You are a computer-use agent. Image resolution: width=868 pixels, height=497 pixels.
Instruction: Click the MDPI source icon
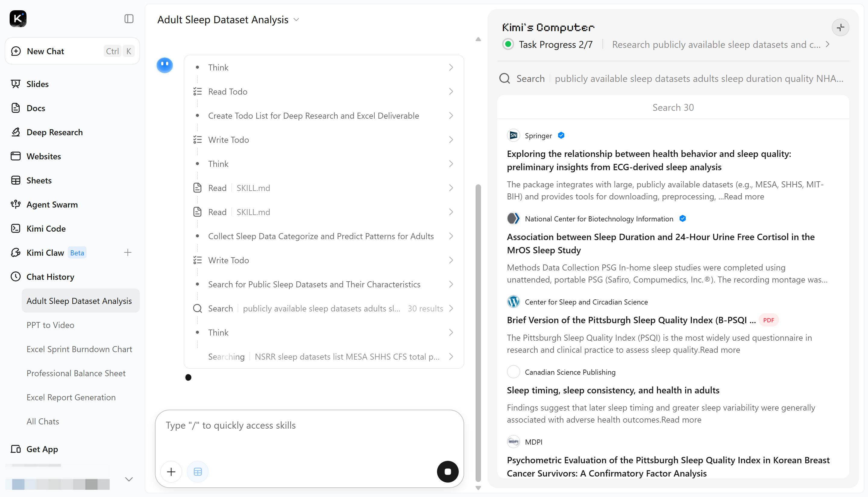click(x=513, y=442)
